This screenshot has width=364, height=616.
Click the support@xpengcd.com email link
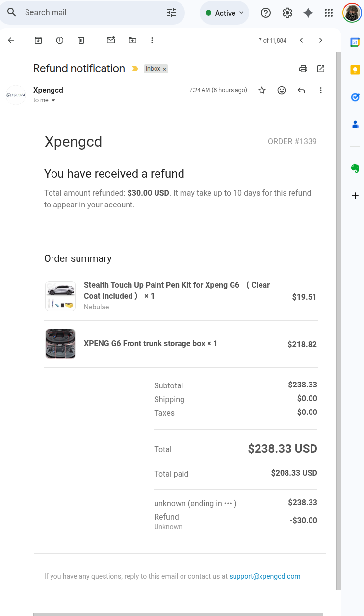point(264,576)
